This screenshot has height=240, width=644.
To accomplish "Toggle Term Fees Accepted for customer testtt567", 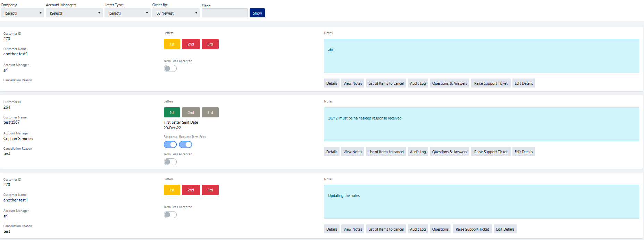I will point(170,162).
